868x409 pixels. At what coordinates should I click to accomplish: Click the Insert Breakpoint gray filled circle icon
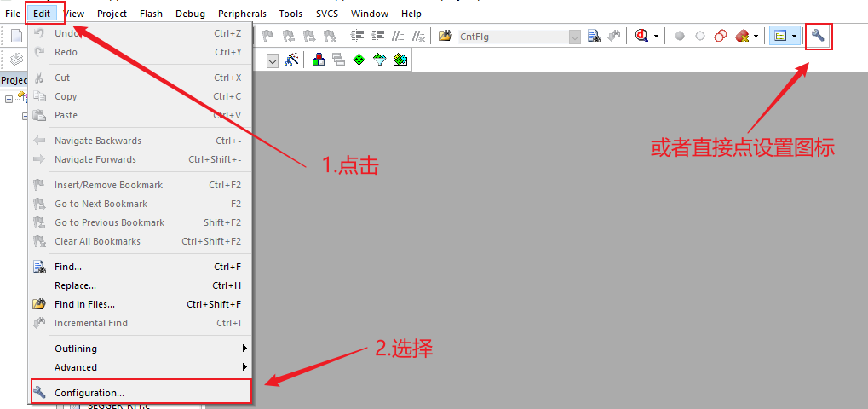click(680, 37)
